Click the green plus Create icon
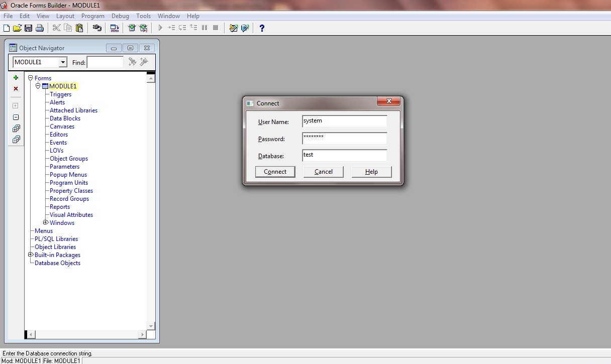Image resolution: width=611 pixels, height=364 pixels. [16, 78]
